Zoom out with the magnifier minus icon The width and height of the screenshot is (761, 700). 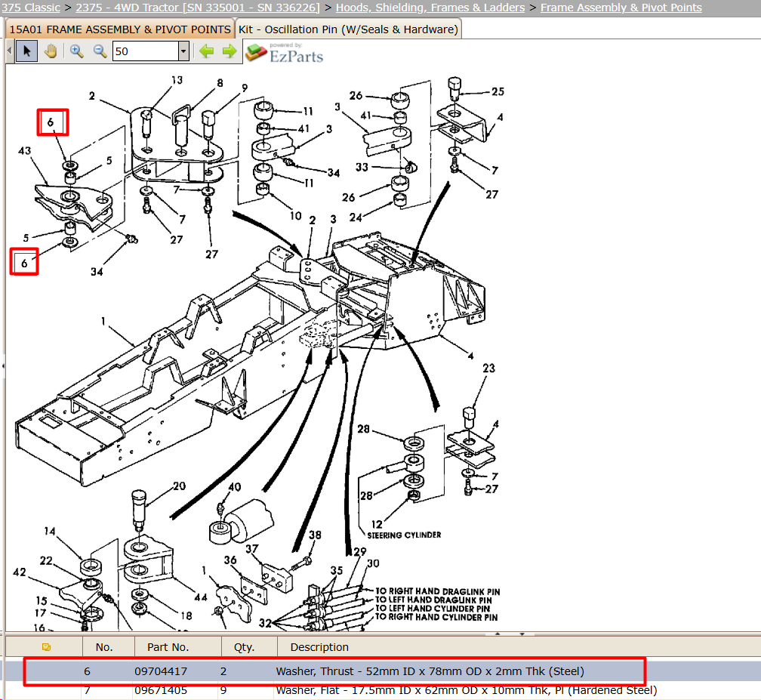[100, 51]
